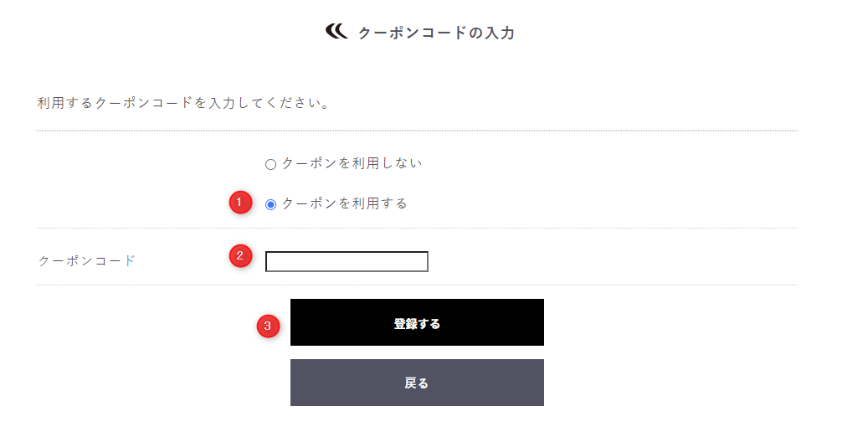Click the double-crescent icon beside the heading
This screenshot has height=442, width=868.
336,32
